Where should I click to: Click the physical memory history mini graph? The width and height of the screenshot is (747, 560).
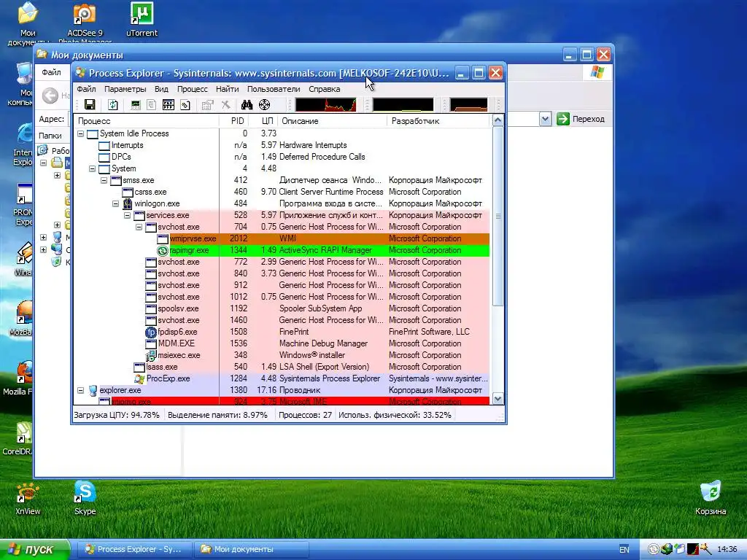pyautogui.click(x=469, y=105)
